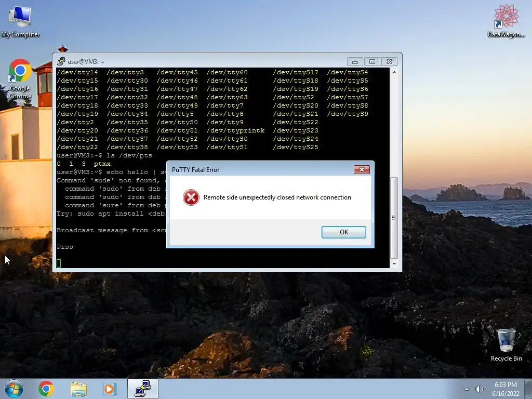Click the terminal scrollbar up arrow
This screenshot has height=399, width=532.
point(394,72)
